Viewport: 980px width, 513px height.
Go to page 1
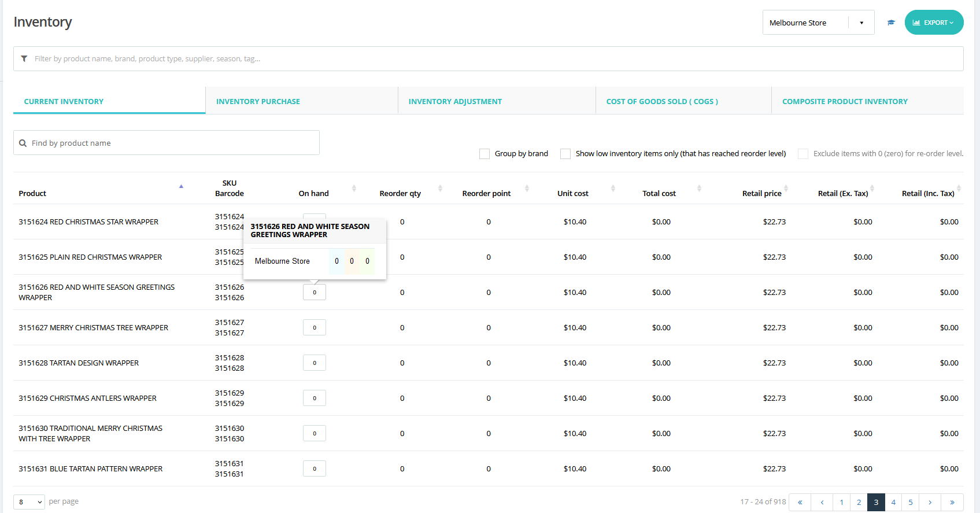(842, 502)
